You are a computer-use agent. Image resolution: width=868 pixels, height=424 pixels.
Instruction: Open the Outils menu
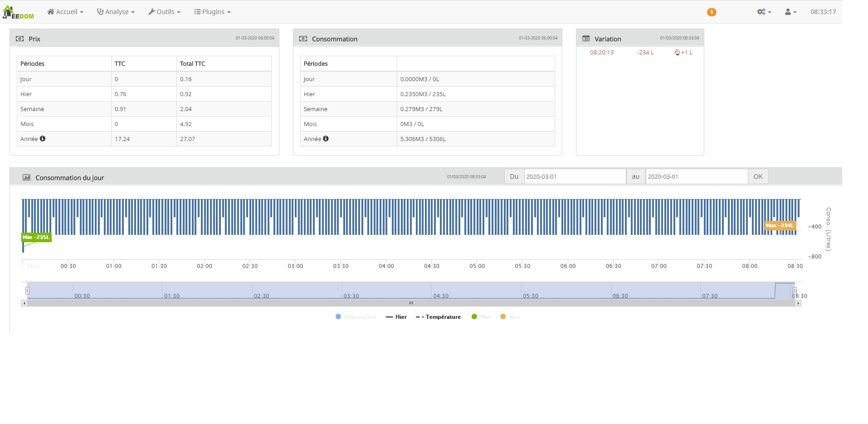(x=164, y=12)
